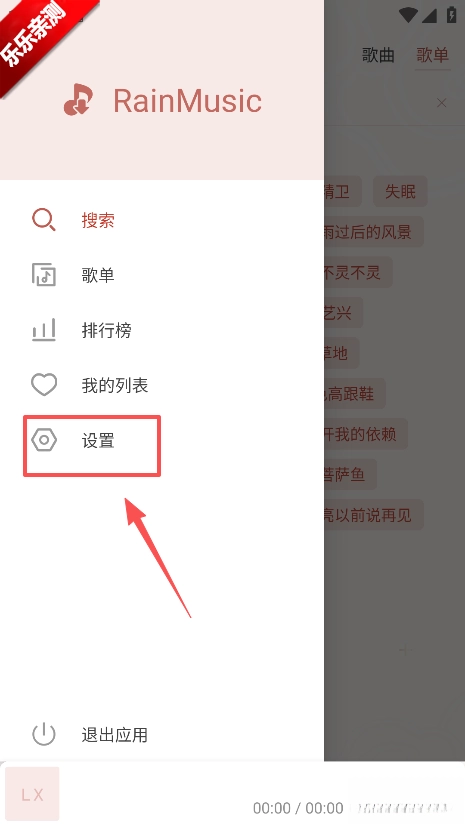Open the hexagon 设置 settings icon

point(44,440)
